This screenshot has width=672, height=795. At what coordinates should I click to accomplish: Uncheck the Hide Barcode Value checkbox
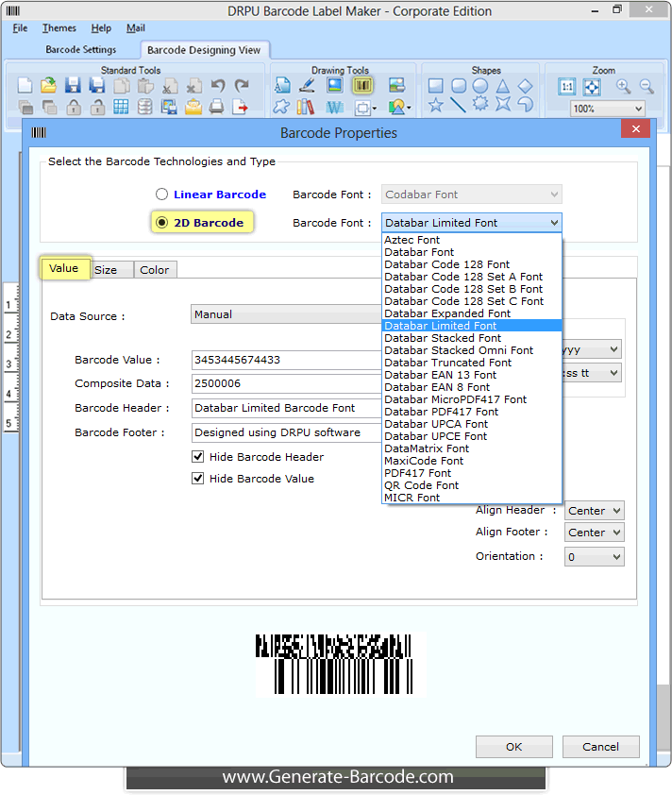pos(198,479)
